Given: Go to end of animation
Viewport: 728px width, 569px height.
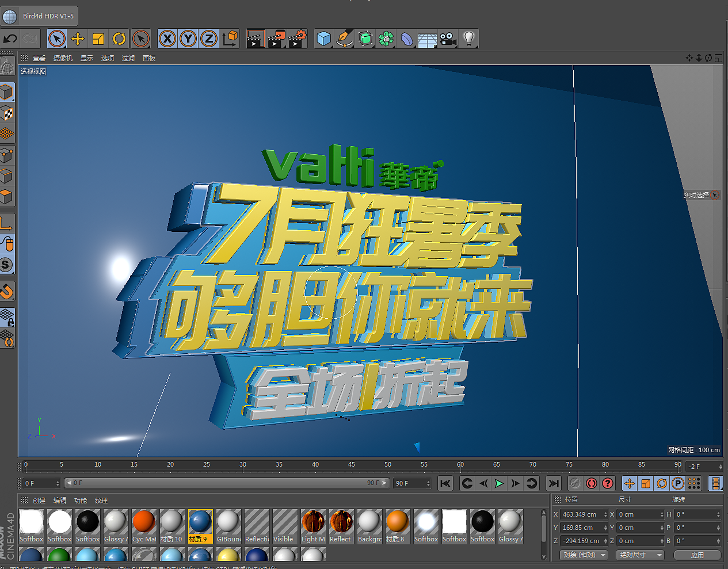Looking at the screenshot, I should pos(553,483).
